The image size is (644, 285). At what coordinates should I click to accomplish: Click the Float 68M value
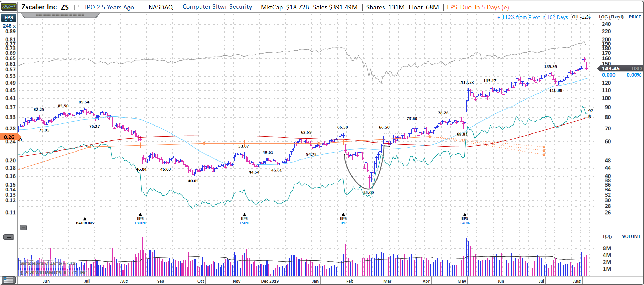(424, 7)
